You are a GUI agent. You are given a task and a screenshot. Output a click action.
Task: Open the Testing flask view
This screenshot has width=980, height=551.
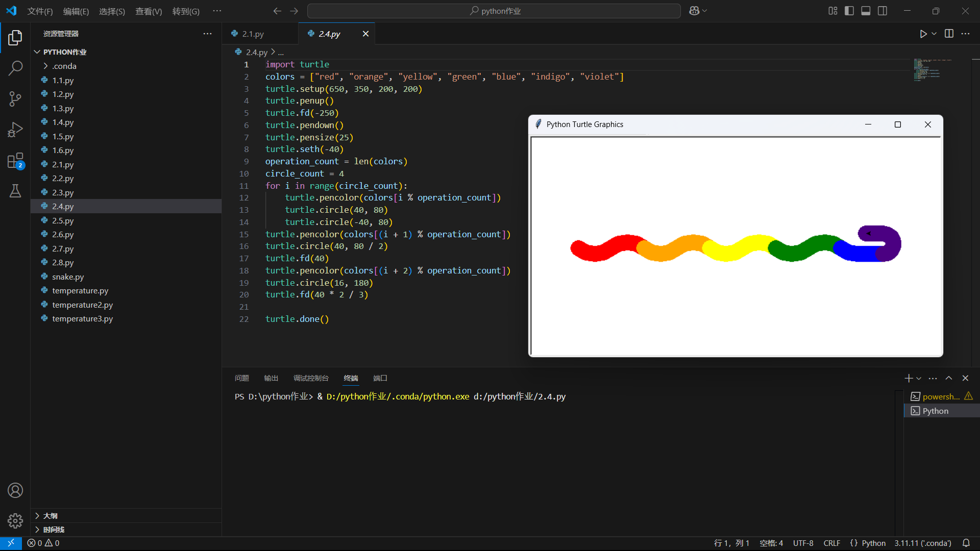click(15, 191)
